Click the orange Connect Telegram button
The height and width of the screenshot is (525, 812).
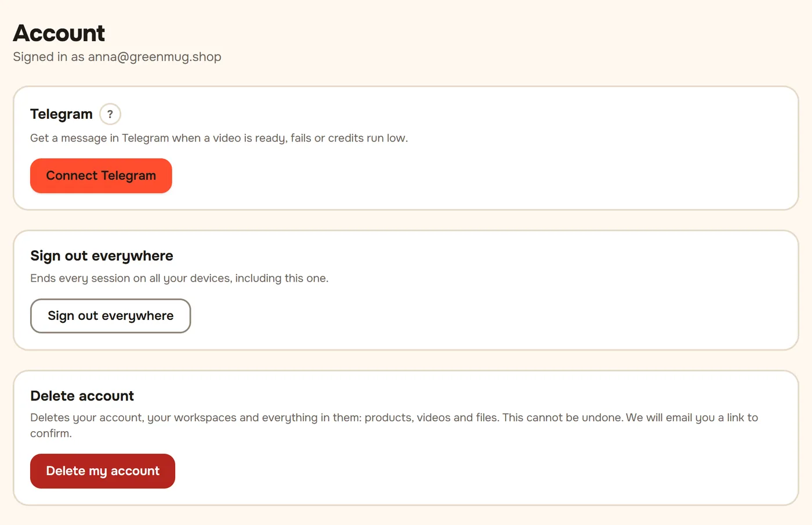[101, 176]
